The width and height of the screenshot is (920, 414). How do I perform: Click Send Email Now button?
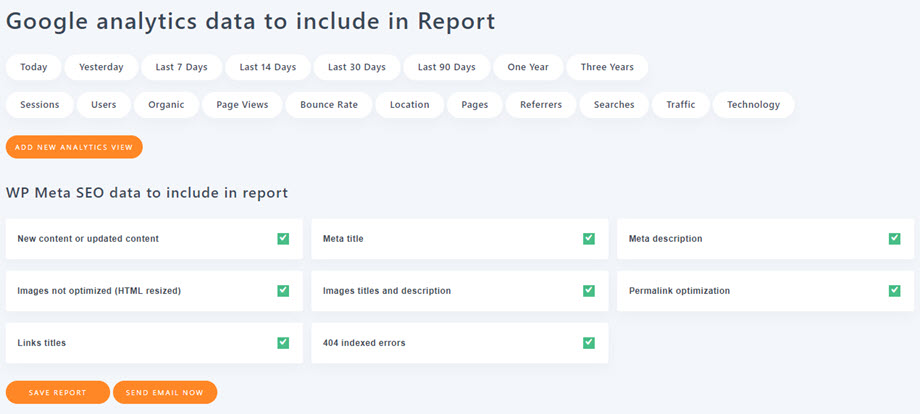click(x=165, y=392)
